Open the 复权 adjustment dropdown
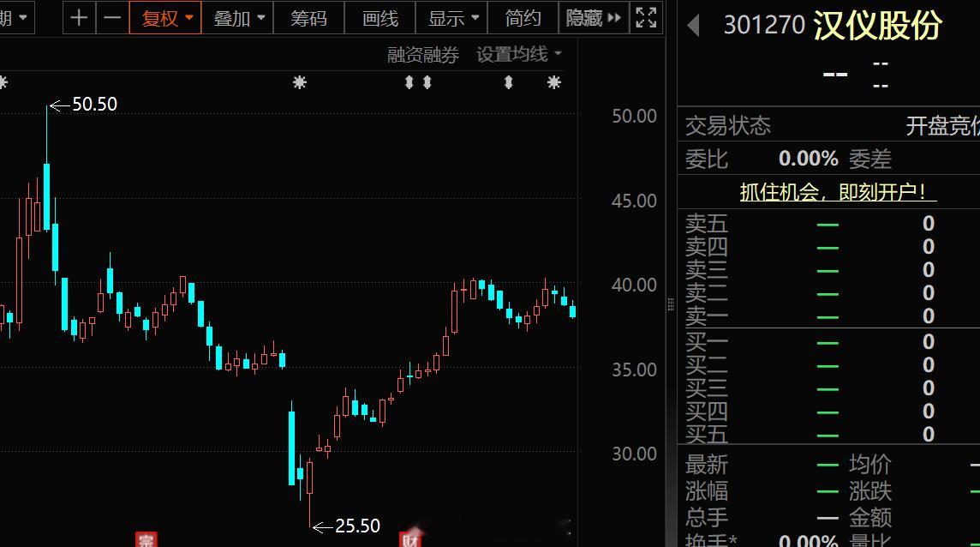The width and height of the screenshot is (980, 547). pos(165,18)
